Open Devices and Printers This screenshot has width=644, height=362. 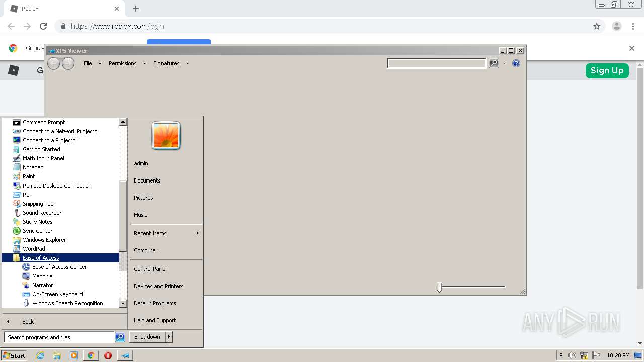(158, 286)
